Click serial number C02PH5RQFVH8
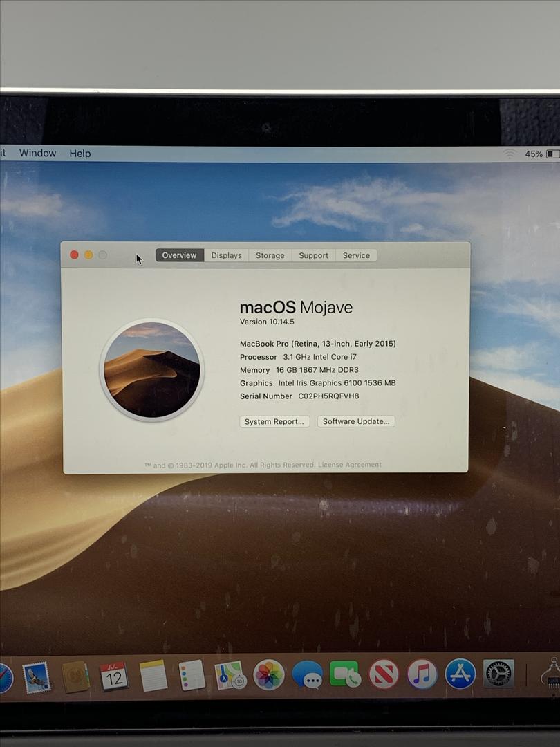Image resolution: width=560 pixels, height=747 pixels. click(x=328, y=396)
